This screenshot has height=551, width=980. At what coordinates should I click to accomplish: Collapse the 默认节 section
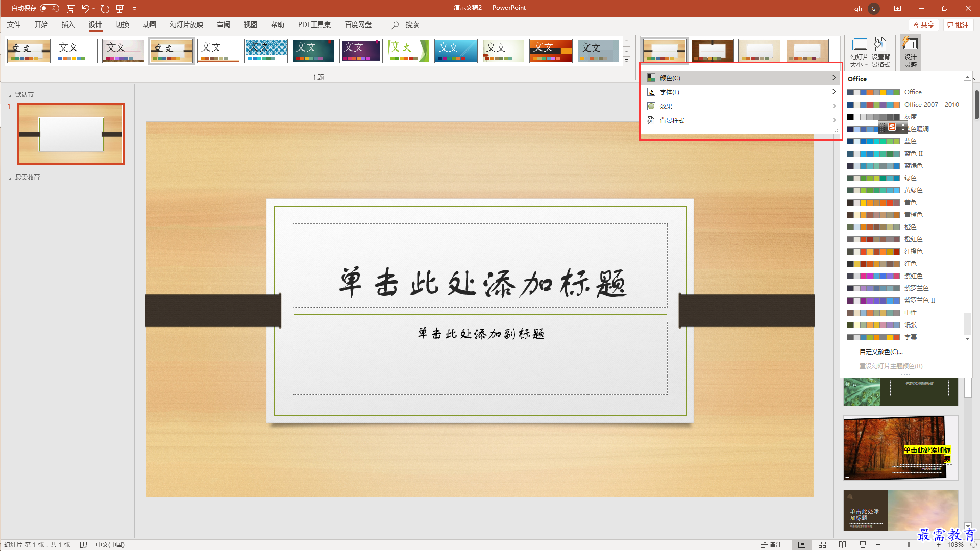pos(10,95)
